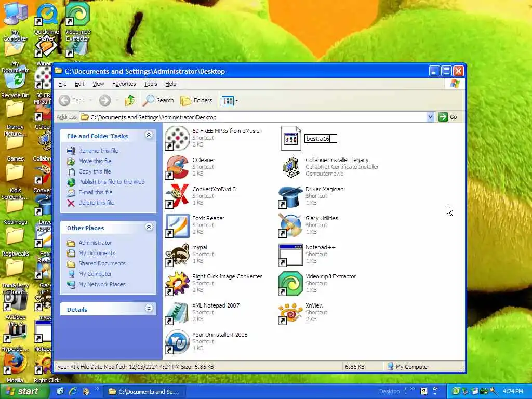Screen dimensions: 532x399
Task: Select the Foxit Reader shortcut icon
Action: tap(177, 225)
